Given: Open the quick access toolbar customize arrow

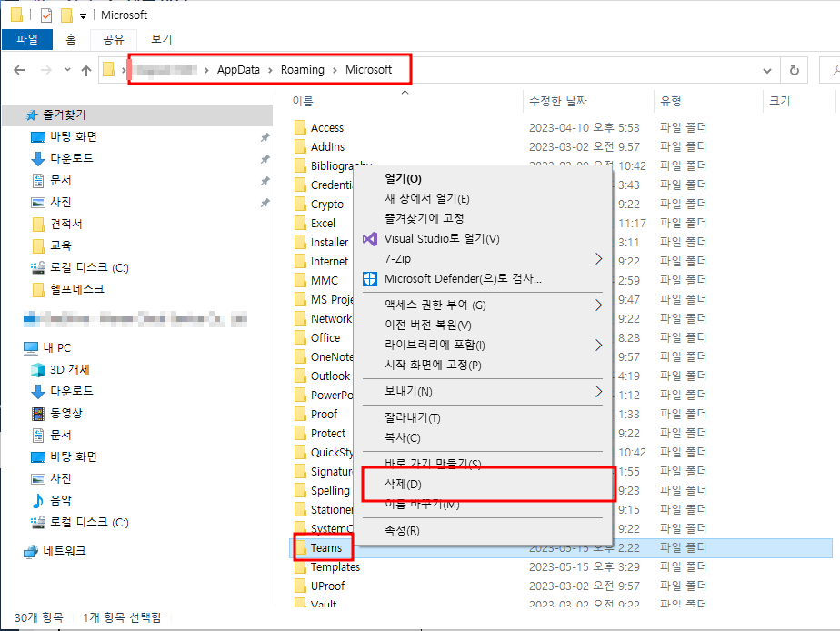Looking at the screenshot, I should [x=83, y=16].
